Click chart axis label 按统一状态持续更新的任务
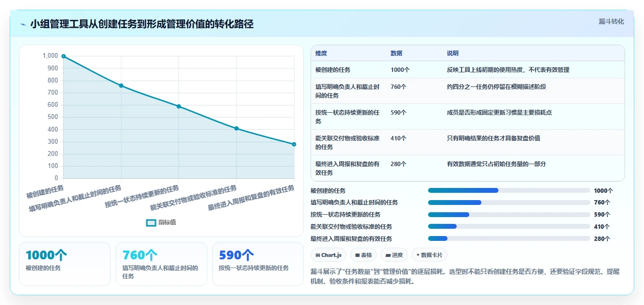Screen dimensions: 644x305 tap(142, 196)
